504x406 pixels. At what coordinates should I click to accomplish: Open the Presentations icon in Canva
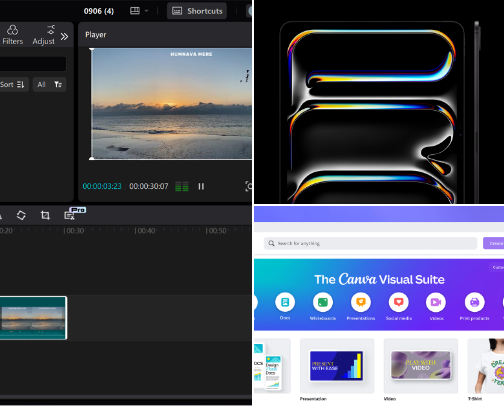point(361,302)
